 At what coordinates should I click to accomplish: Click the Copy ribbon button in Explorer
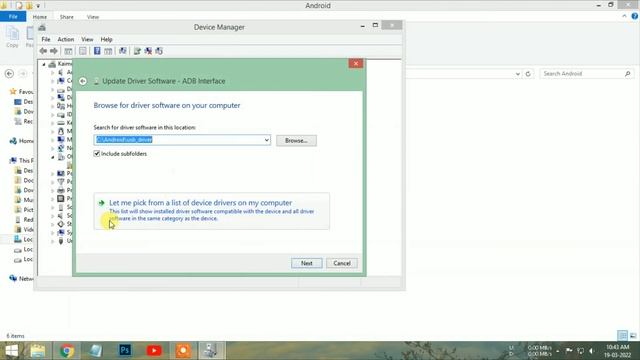[12, 37]
